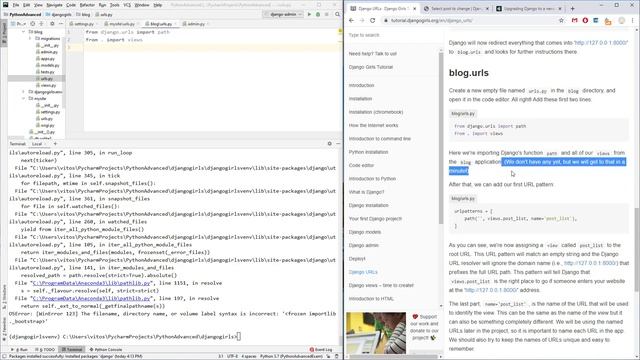Run the django-admin configuration in PyCharm

click(x=309, y=14)
